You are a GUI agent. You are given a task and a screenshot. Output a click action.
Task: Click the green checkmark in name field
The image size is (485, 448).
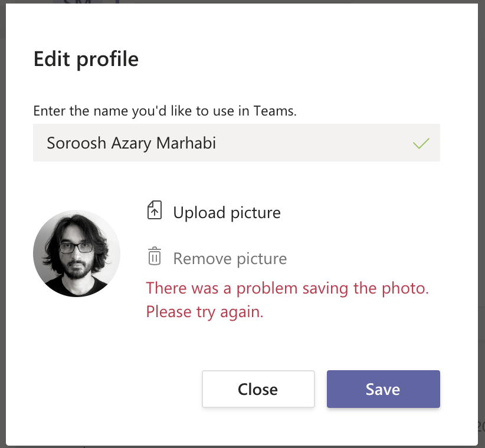[421, 143]
